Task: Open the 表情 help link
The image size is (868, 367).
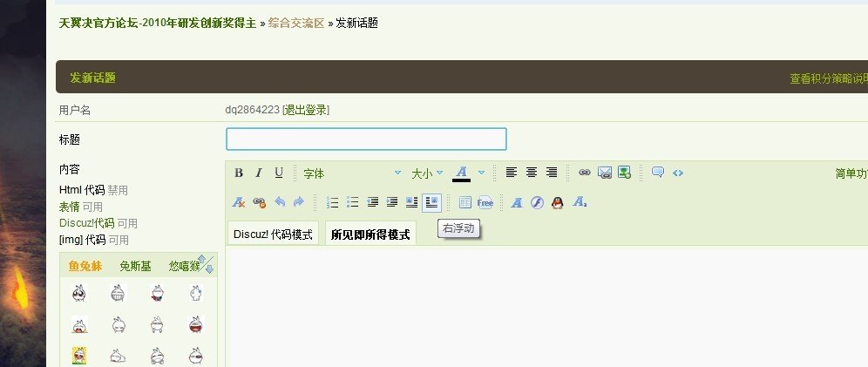Action: click(69, 207)
